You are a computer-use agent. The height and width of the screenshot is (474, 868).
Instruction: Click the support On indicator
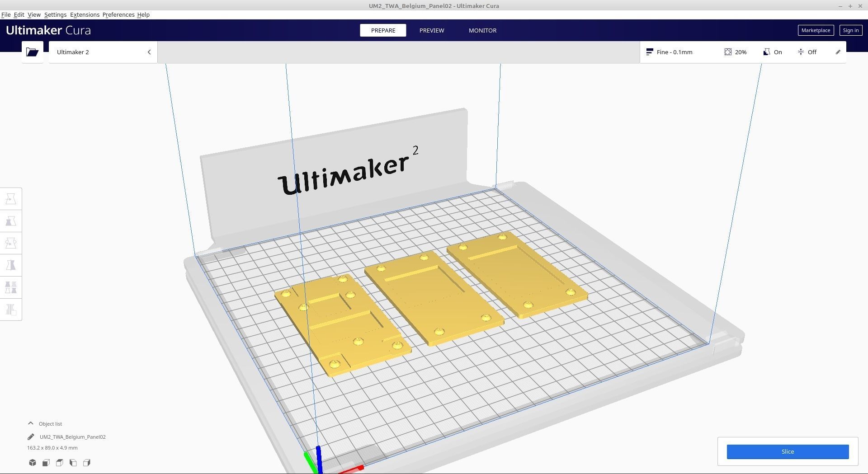773,52
